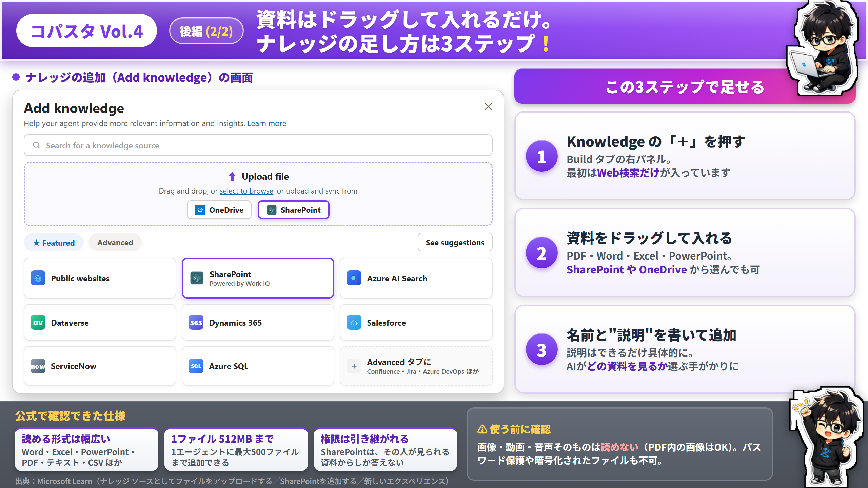868x488 pixels.
Task: Open the Learn more link
Action: coord(267,123)
